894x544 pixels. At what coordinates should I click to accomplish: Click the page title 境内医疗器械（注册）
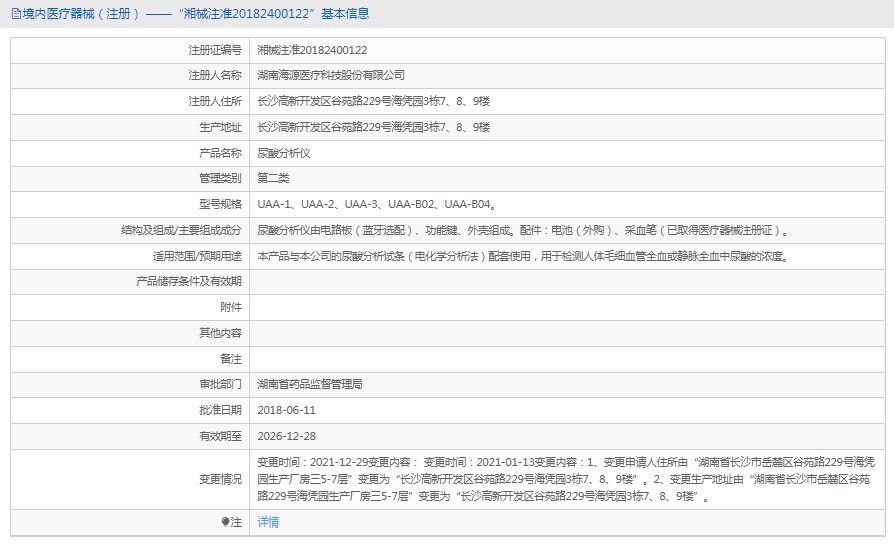coord(80,14)
